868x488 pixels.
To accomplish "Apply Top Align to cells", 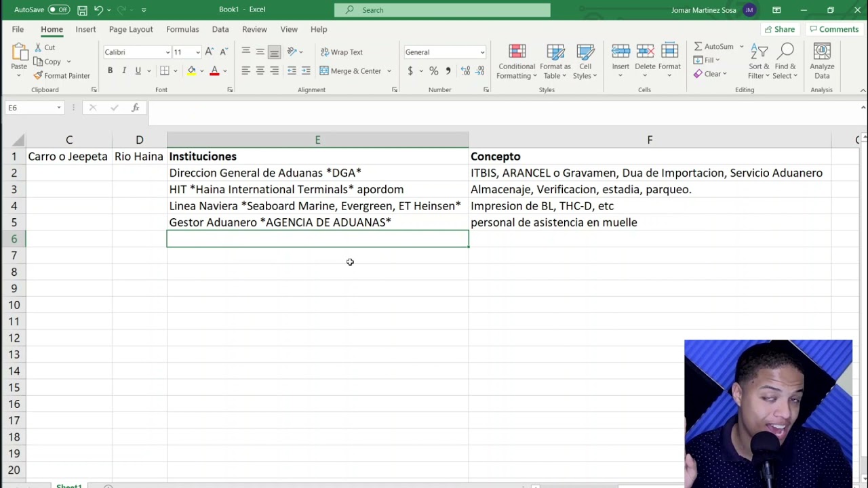I will (245, 52).
